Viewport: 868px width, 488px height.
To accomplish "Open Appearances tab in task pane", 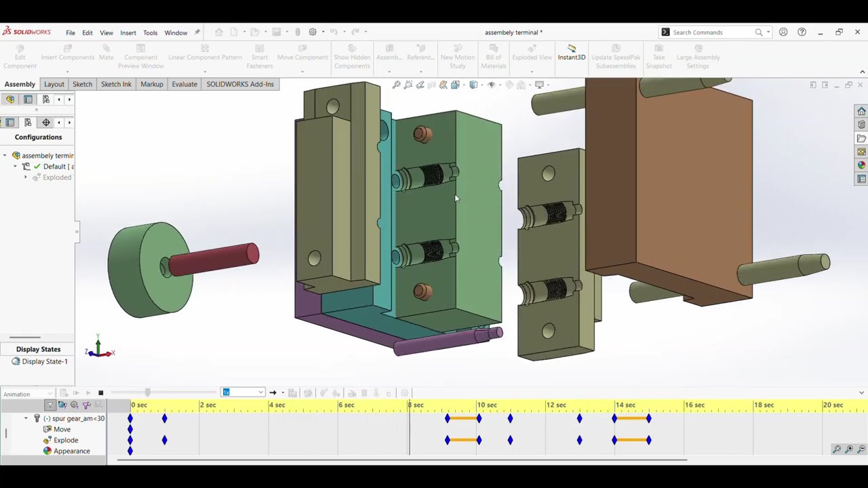I will pos(861,165).
